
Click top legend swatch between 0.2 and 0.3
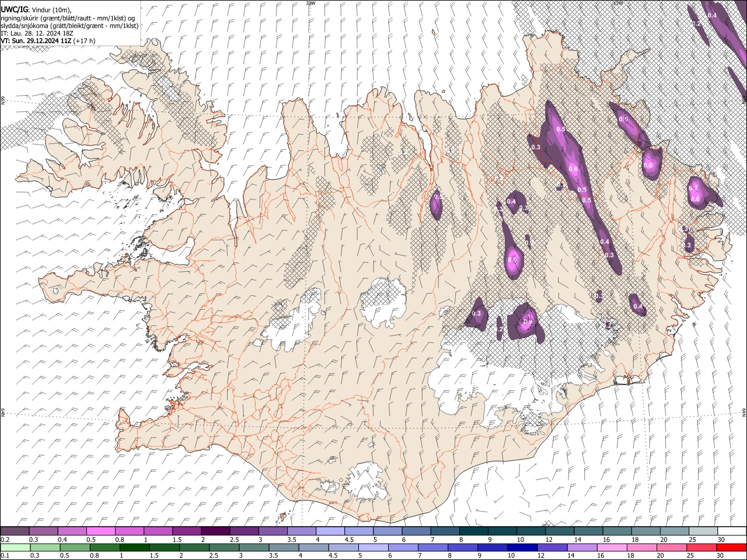[x=15, y=531]
